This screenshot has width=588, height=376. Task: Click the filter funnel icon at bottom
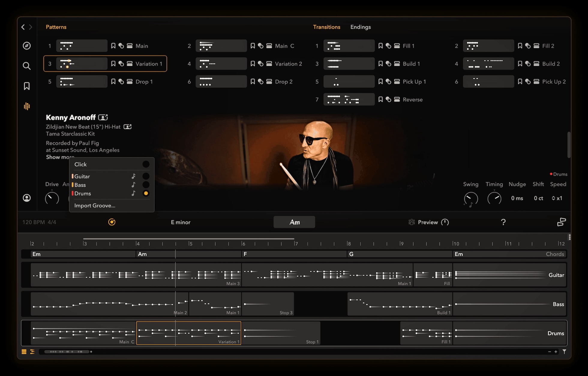564,352
